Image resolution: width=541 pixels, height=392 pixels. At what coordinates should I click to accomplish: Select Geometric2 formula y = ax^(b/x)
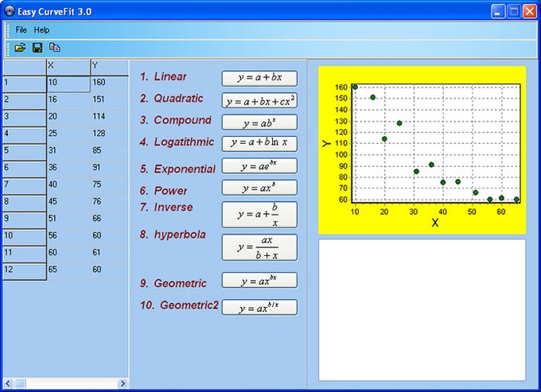point(259,307)
